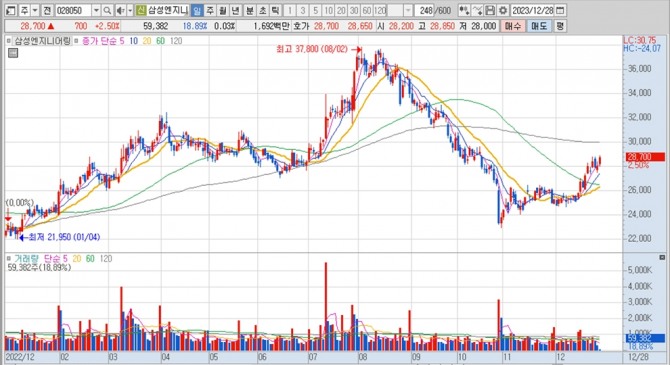Switch to the 월 monthly chart period
670x365 pixels.
[223, 10]
